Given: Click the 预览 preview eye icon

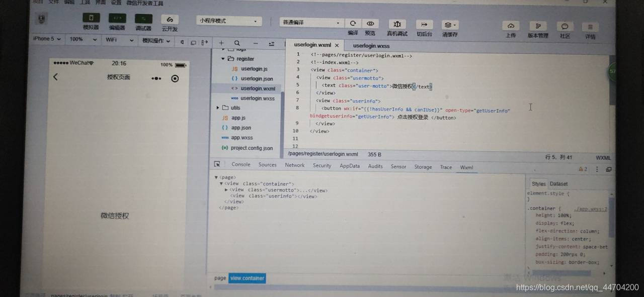Looking at the screenshot, I should tap(370, 24).
